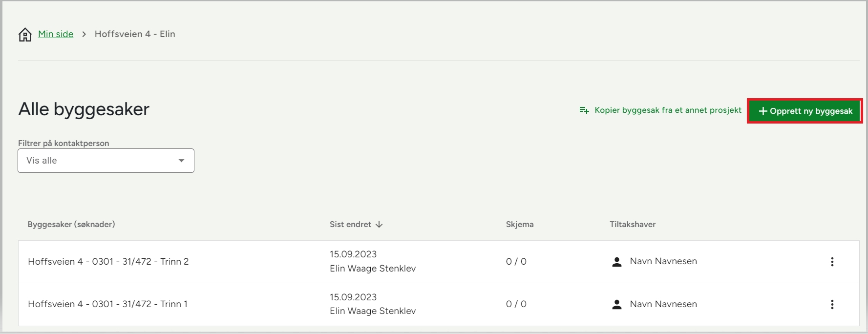This screenshot has height=334, width=868.
Task: Click the Sist endret sort arrow icon
Action: point(380,225)
